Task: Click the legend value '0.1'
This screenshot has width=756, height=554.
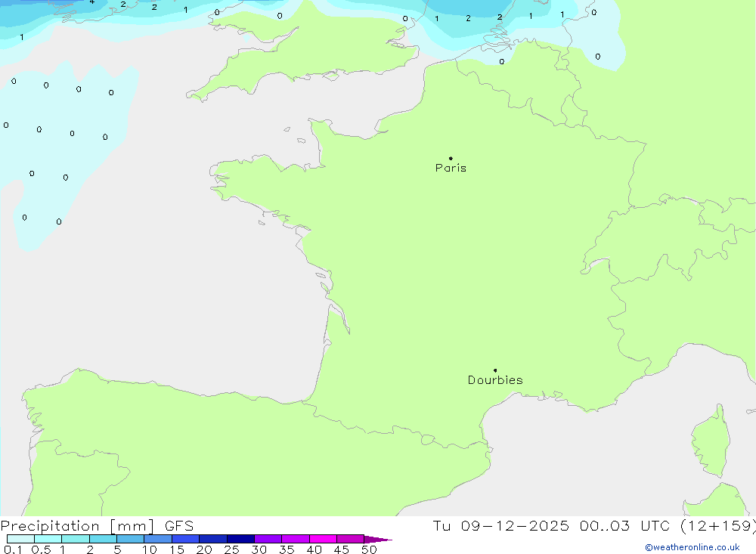Action: (x=13, y=549)
